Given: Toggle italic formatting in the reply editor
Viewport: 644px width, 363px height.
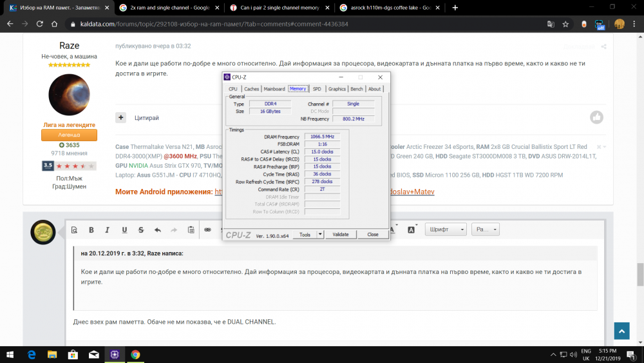Looking at the screenshot, I should point(107,230).
